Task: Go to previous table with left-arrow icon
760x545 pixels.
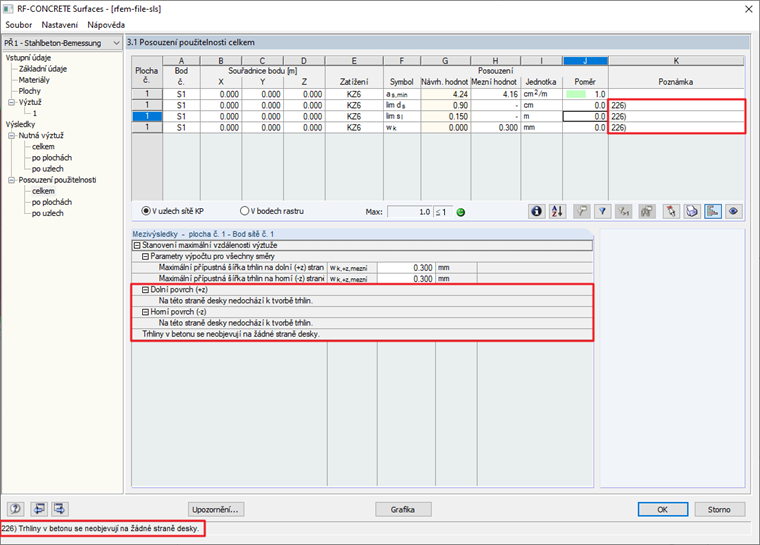Action: click(x=39, y=509)
